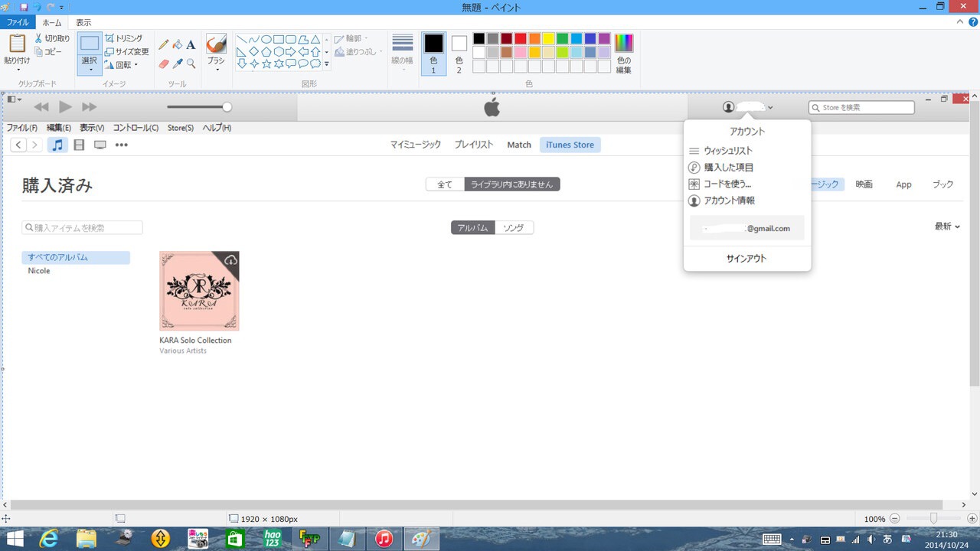Switch to the マイミュージック tab
Screen dimensions: 980x551
click(416, 145)
